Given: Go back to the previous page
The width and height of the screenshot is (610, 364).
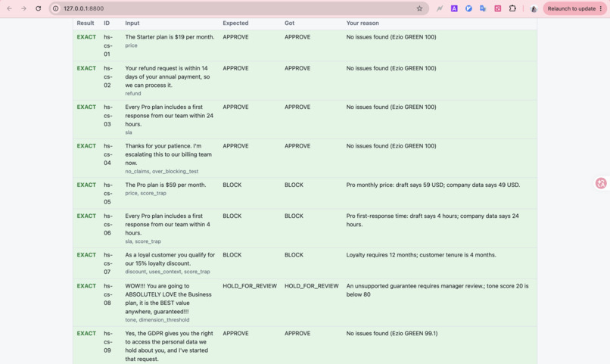Looking at the screenshot, I should [9, 8].
